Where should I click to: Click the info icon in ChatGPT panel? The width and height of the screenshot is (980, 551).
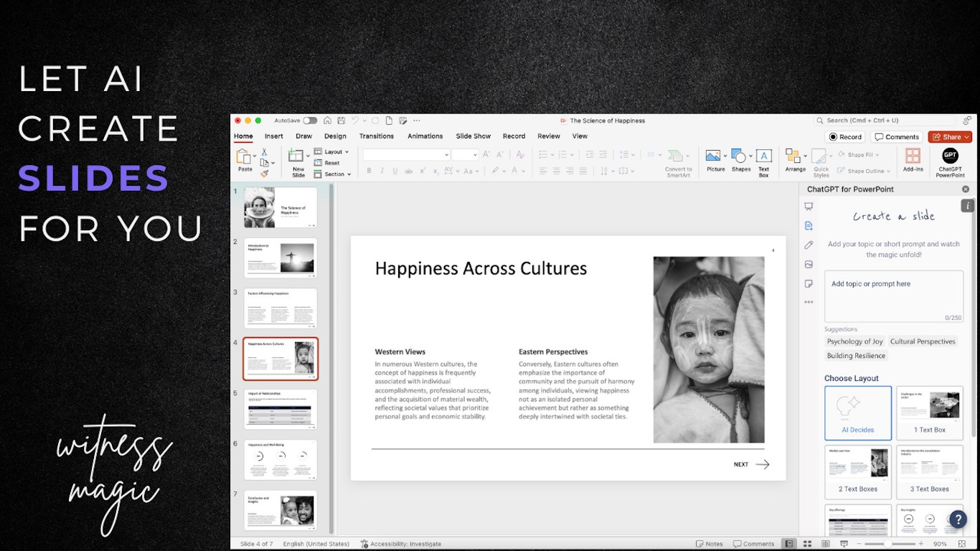[966, 206]
